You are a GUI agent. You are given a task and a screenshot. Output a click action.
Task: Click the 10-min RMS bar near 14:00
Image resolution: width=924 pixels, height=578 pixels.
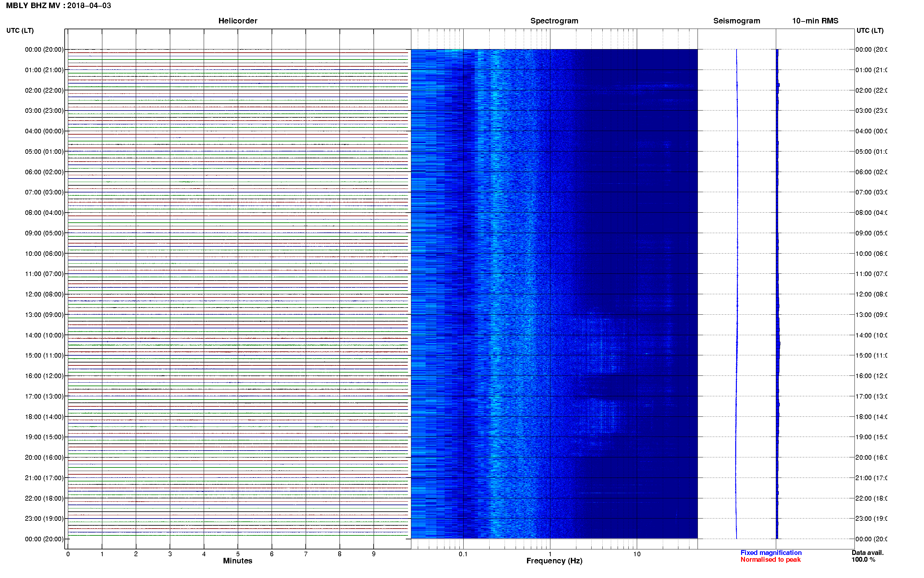pos(778,335)
